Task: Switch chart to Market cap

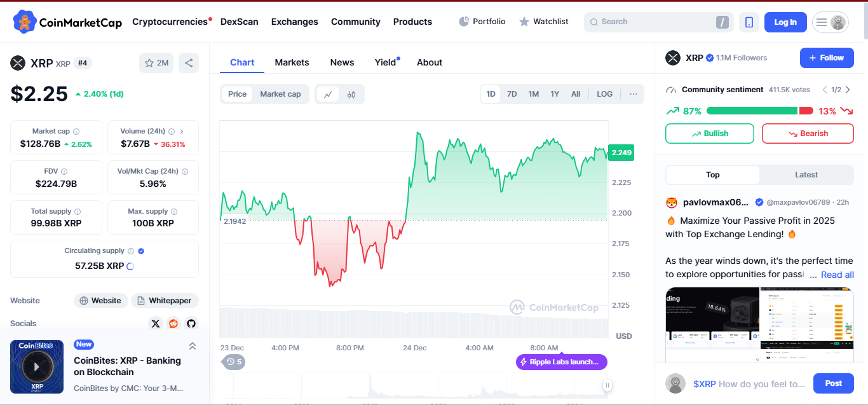Action: (280, 94)
